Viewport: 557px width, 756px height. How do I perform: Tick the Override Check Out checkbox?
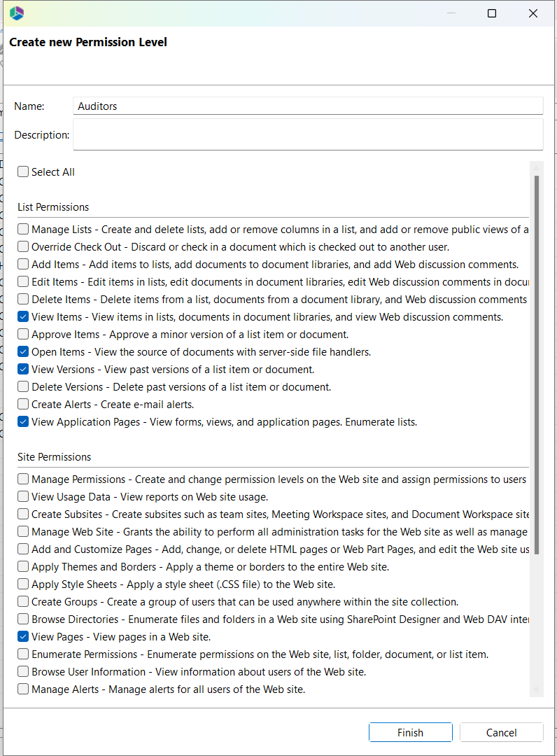[24, 247]
